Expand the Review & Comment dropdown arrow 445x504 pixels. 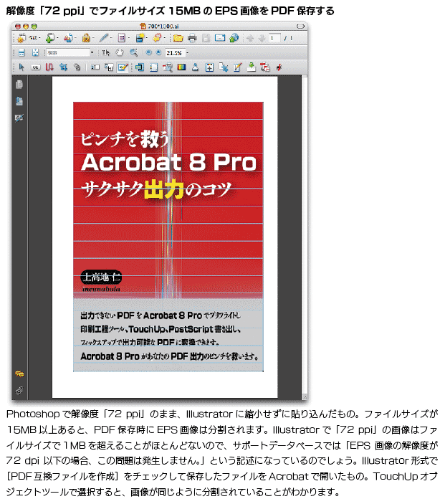165,38
